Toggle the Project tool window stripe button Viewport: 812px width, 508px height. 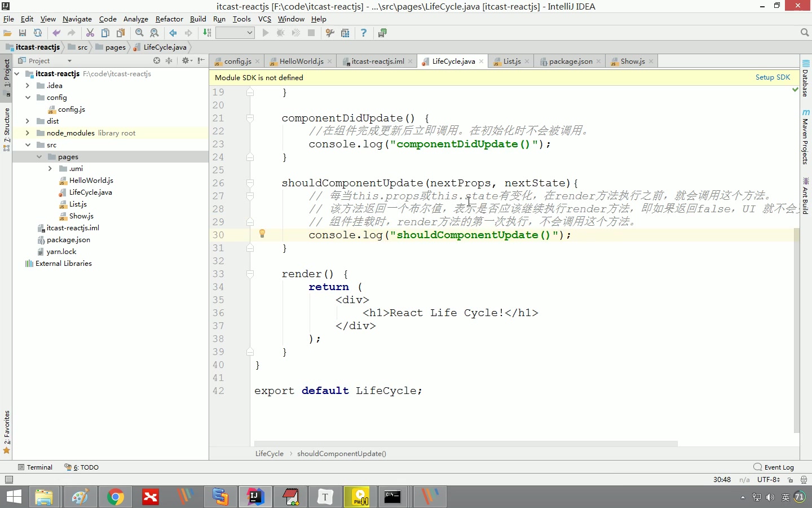pyautogui.click(x=6, y=77)
